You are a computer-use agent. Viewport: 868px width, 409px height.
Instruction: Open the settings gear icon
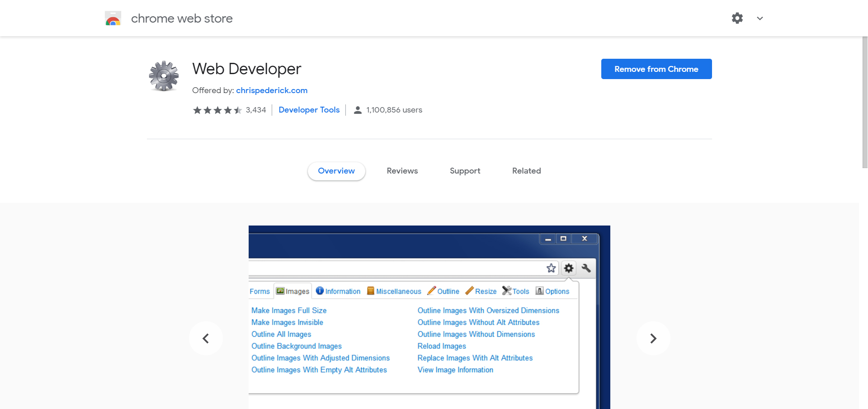[737, 18]
